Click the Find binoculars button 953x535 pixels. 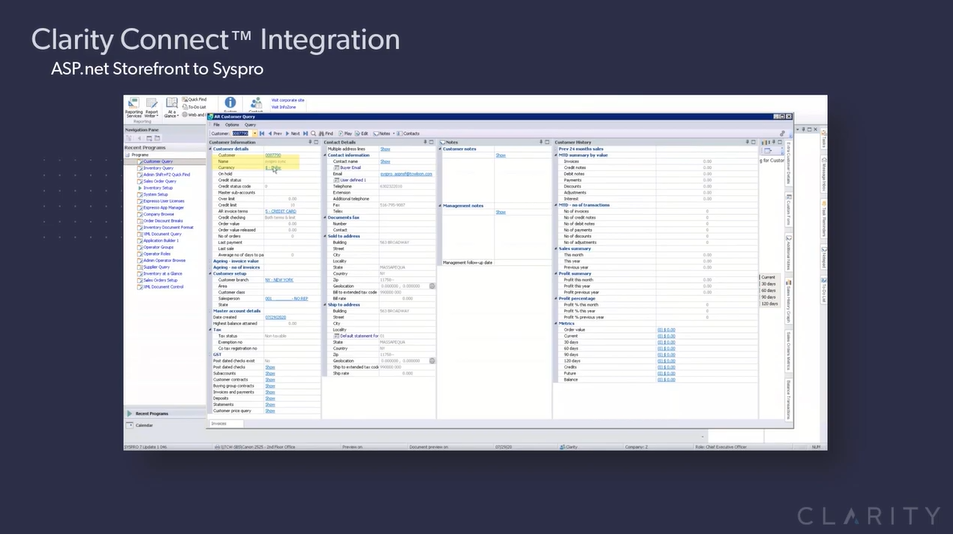coord(326,133)
